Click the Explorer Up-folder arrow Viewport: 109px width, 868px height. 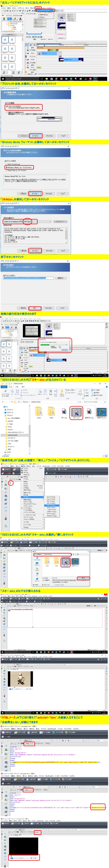click(12, 402)
